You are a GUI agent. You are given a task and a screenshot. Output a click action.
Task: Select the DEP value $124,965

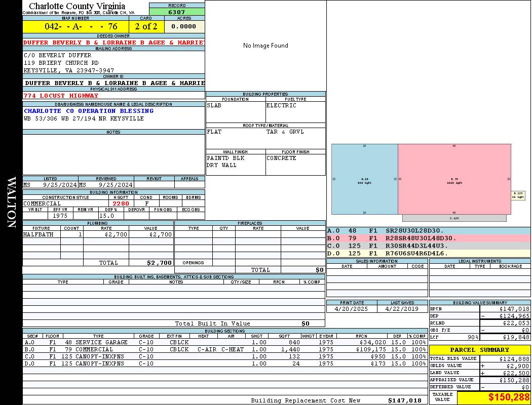tap(514, 316)
